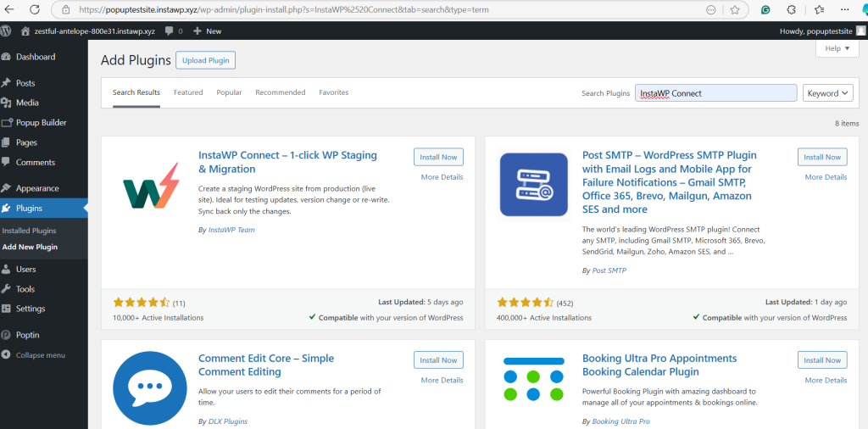Open zestful-antelope site name link
The height and width of the screenshot is (429, 868).
pos(95,31)
